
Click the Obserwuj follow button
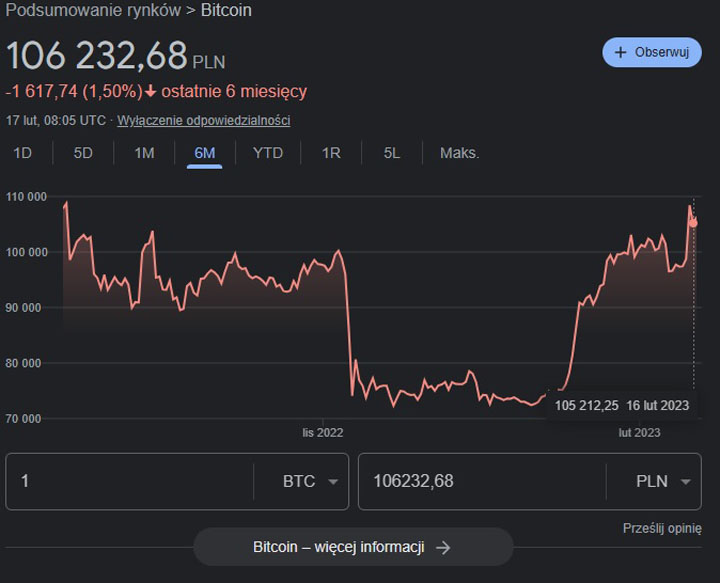pos(651,52)
